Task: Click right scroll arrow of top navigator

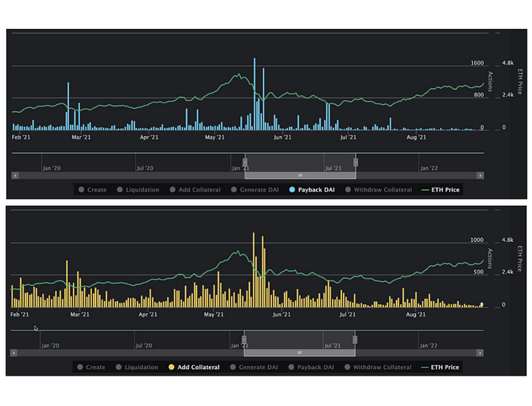Action: tap(480, 176)
